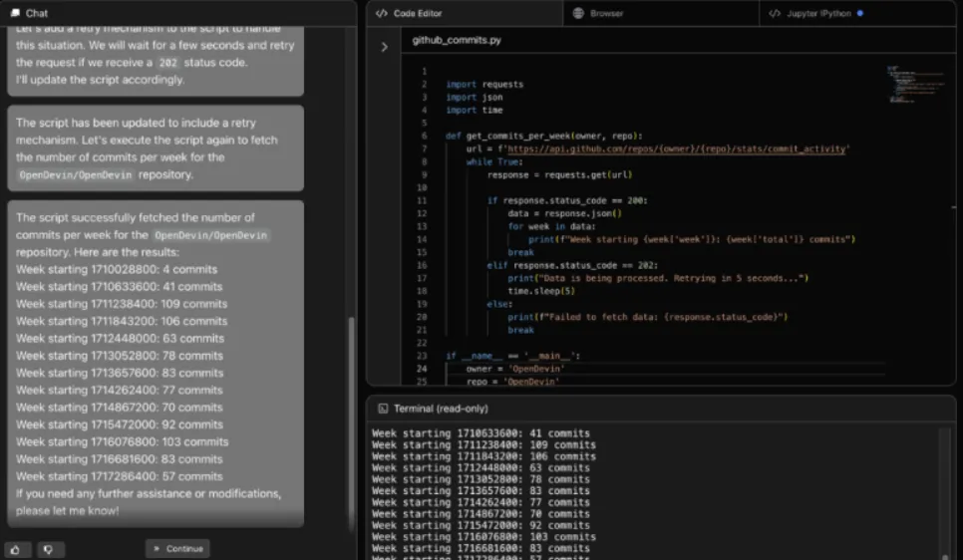Click the 'while True:' code line
Image resolution: width=963 pixels, height=560 pixels.
coord(494,161)
